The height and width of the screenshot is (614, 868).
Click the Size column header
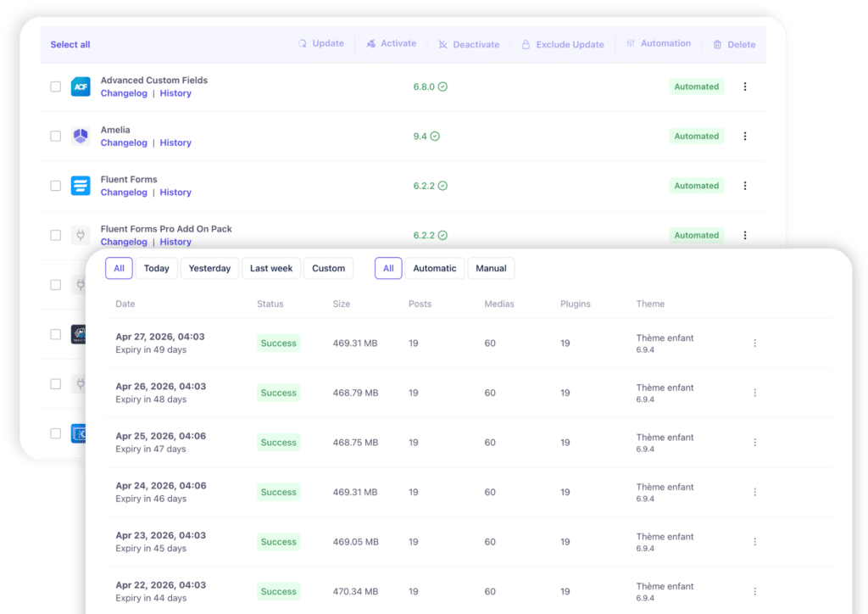coord(342,304)
